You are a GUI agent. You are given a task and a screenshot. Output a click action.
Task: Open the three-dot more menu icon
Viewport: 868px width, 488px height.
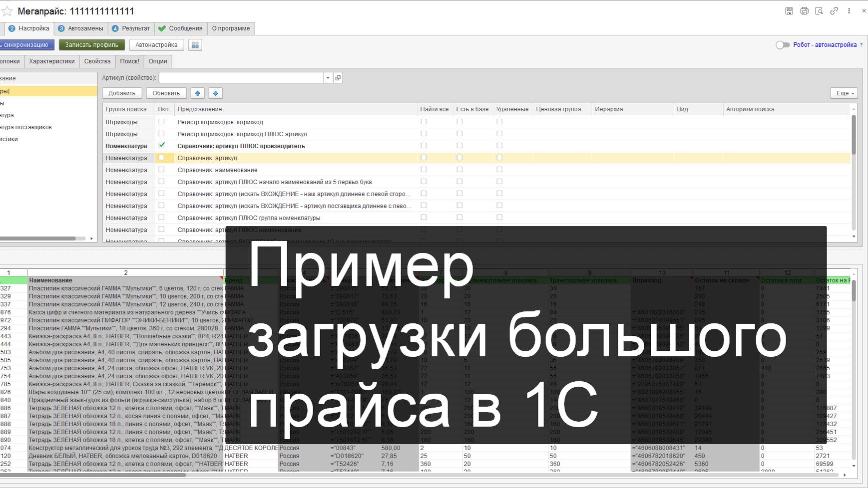(849, 11)
